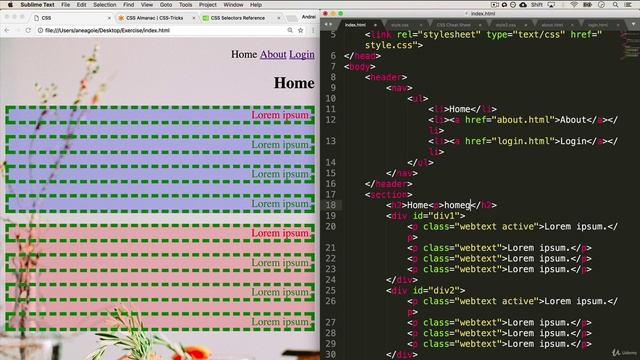The width and height of the screenshot is (640, 360).
Task: Close the CSS Cheat Sheet tab in Sublime
Action: coord(480,25)
